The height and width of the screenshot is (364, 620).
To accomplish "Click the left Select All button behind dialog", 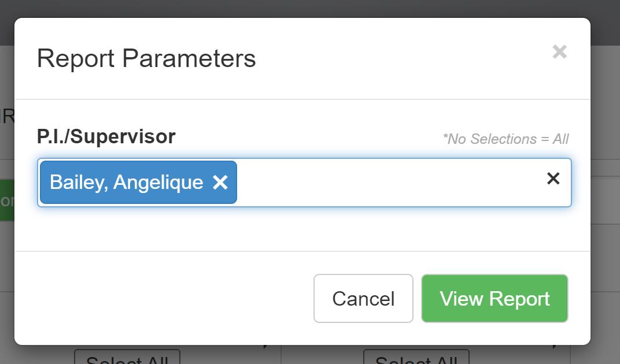I will point(127,357).
